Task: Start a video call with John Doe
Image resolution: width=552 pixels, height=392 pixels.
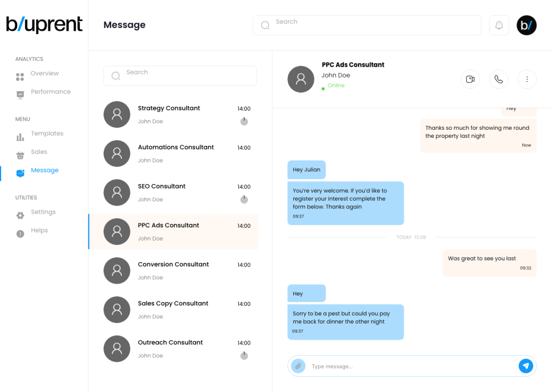Action: click(x=470, y=79)
